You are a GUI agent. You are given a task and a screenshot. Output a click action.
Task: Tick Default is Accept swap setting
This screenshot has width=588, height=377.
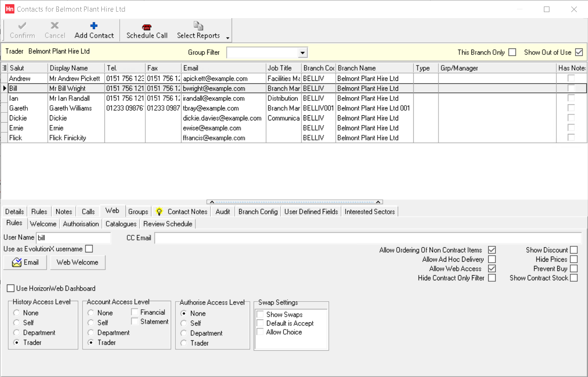(260, 324)
